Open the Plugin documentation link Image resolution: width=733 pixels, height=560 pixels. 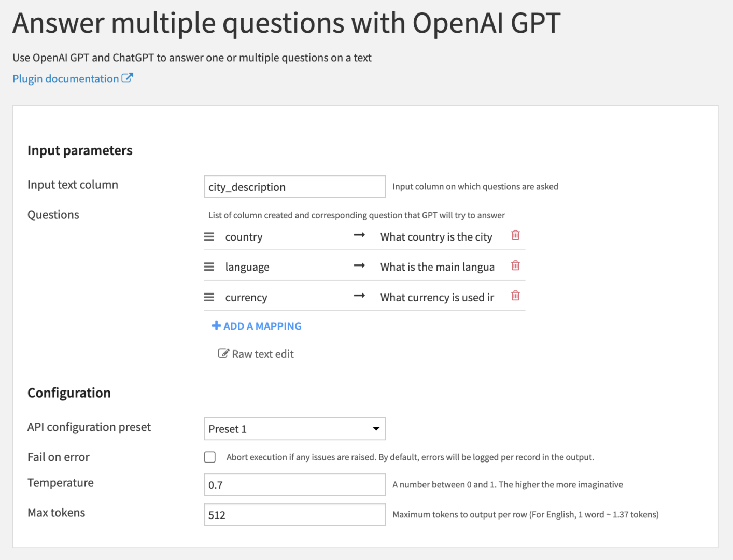click(65, 78)
